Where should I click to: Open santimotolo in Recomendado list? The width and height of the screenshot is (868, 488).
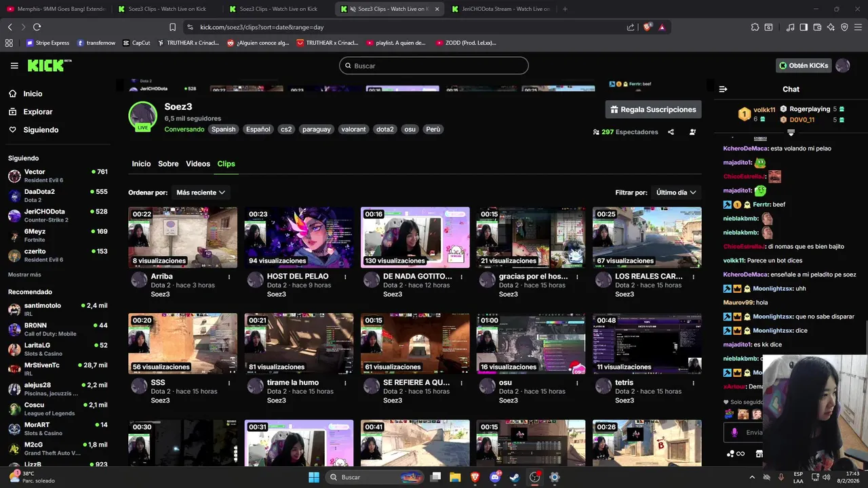58,309
